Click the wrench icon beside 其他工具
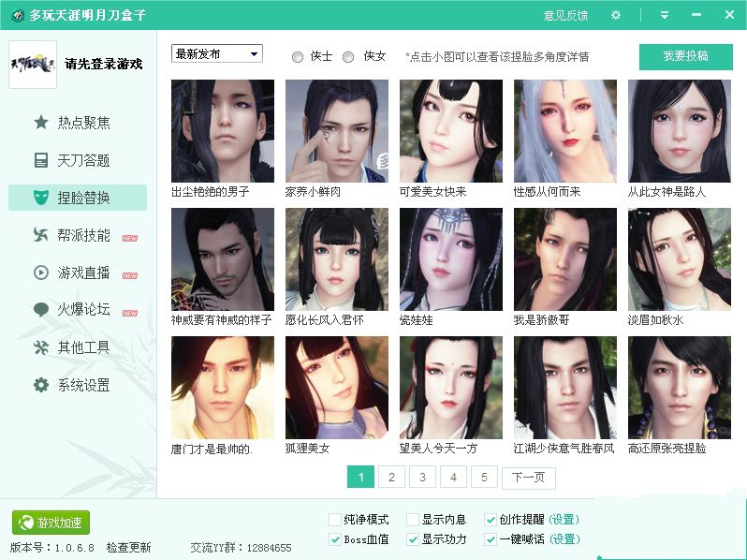This screenshot has height=560, width=747. click(x=41, y=347)
